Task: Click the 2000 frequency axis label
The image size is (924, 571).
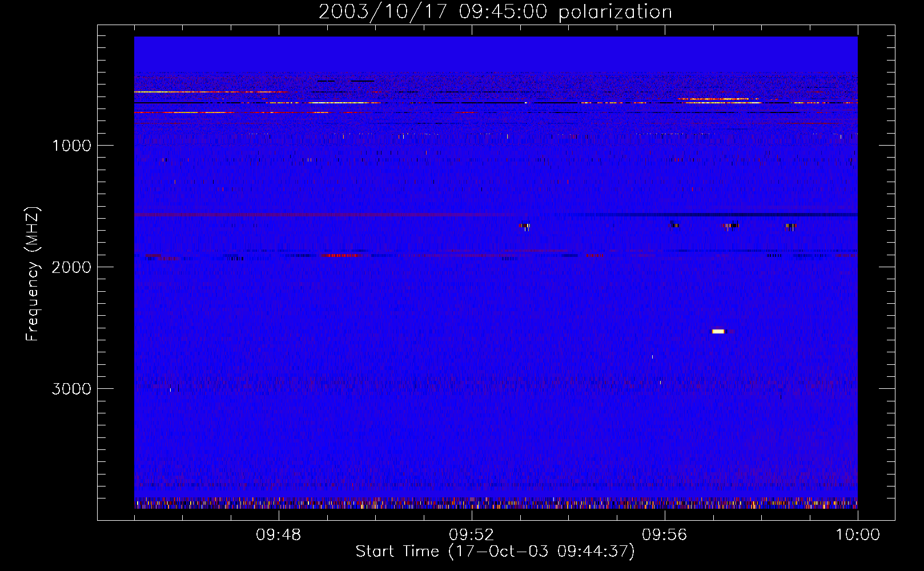Action: click(x=71, y=267)
